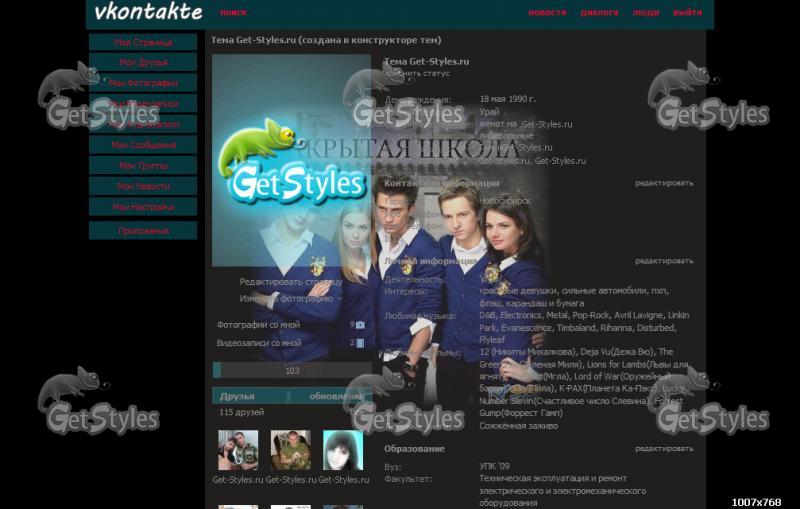Log out with the выйти link
The height and width of the screenshot is (509, 800).
tap(687, 13)
